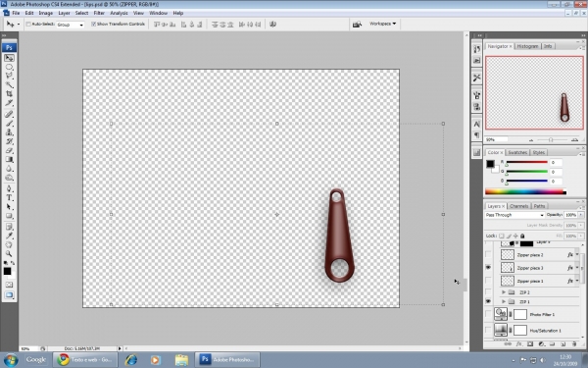Click the foreground color swatch in toolbox
This screenshot has height=368, width=588.
7,271
